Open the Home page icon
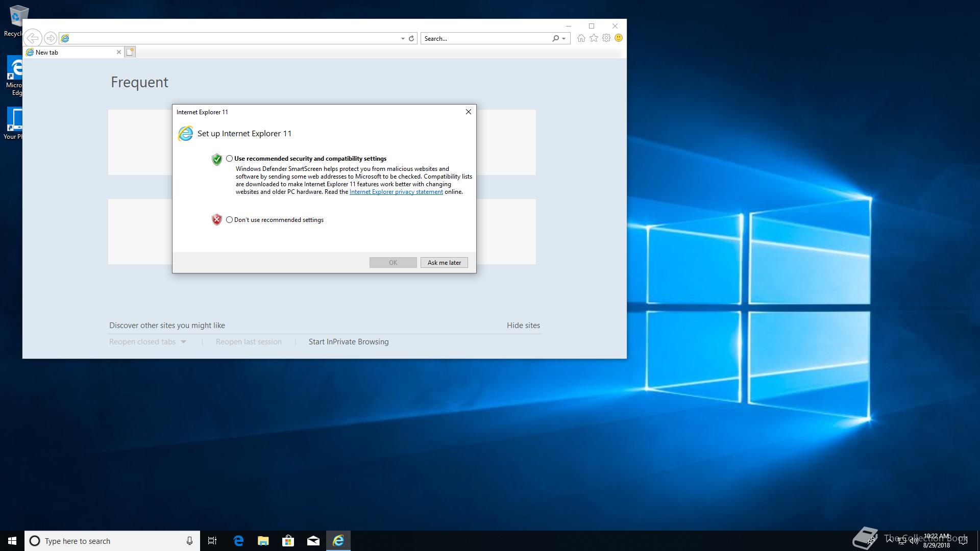 tap(581, 38)
